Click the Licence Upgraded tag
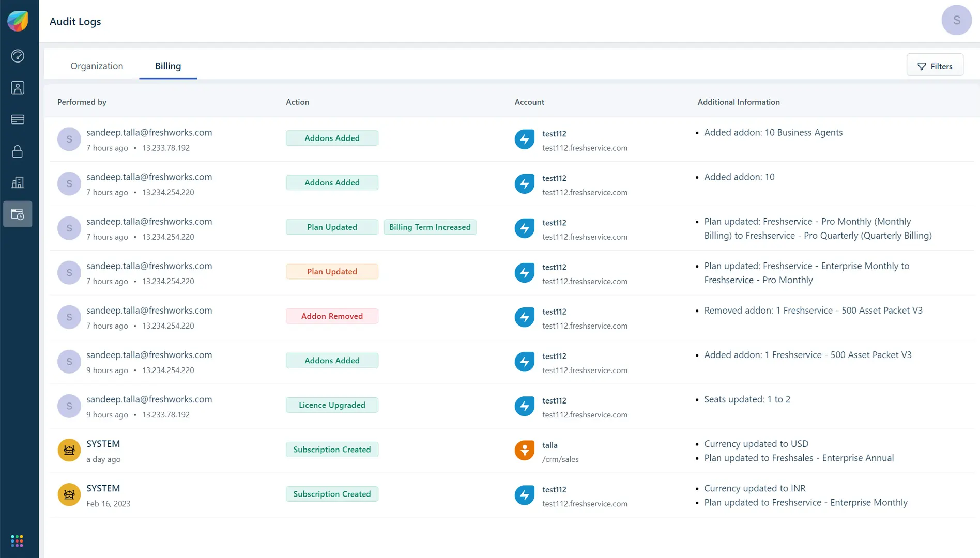 pyautogui.click(x=332, y=405)
